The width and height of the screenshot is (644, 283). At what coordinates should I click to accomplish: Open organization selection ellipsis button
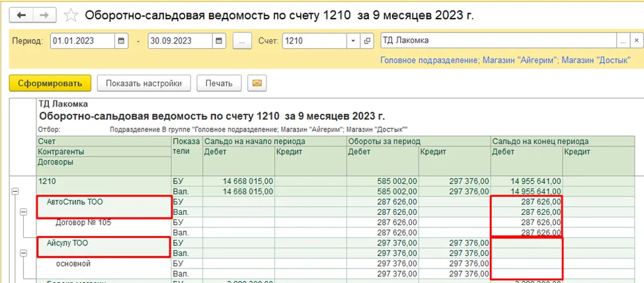click(623, 40)
